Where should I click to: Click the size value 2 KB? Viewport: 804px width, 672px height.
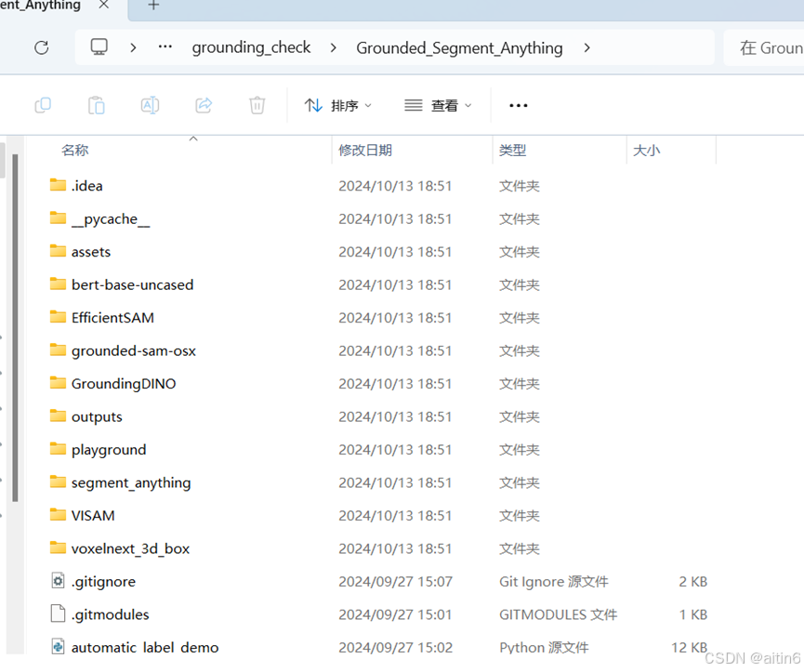click(x=693, y=582)
